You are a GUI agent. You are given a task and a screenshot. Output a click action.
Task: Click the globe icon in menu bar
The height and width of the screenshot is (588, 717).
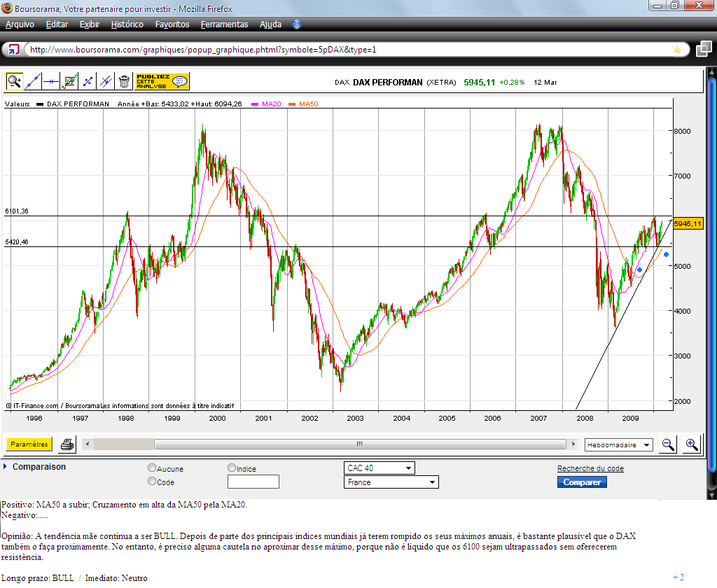pos(297,24)
